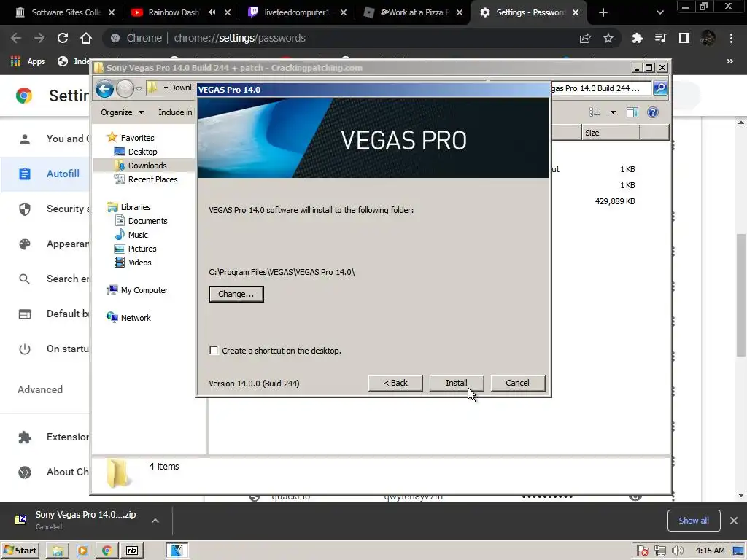This screenshot has width=747, height=560.
Task: Open Sony Vegas Pro zip download options arrow
Action: [155, 521]
